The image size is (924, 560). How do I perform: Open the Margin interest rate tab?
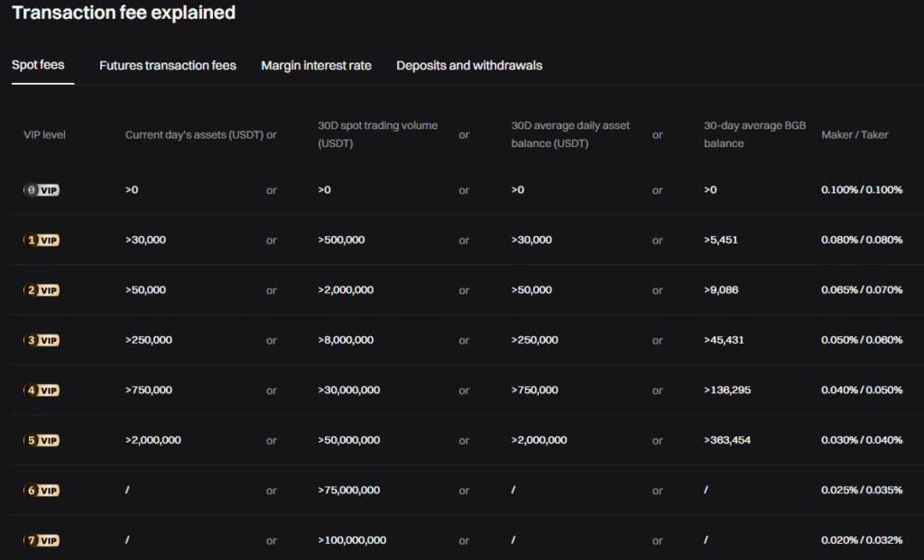316,65
